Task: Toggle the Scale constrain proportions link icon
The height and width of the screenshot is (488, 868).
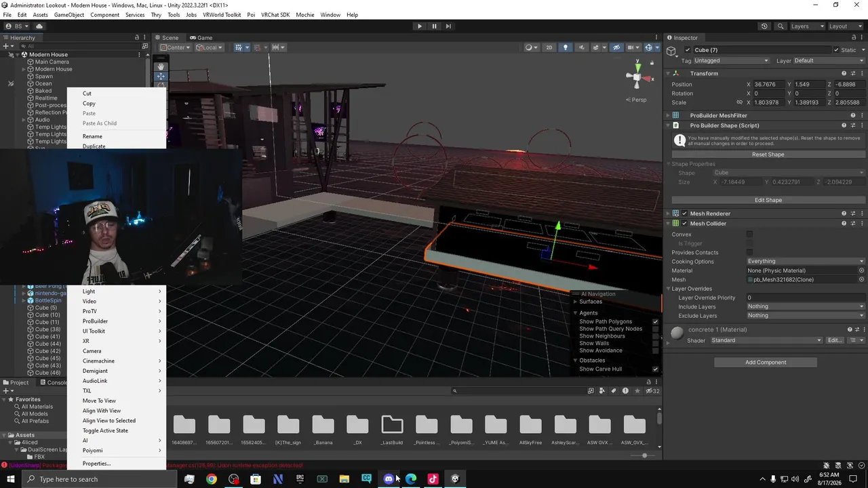Action: 739,102
